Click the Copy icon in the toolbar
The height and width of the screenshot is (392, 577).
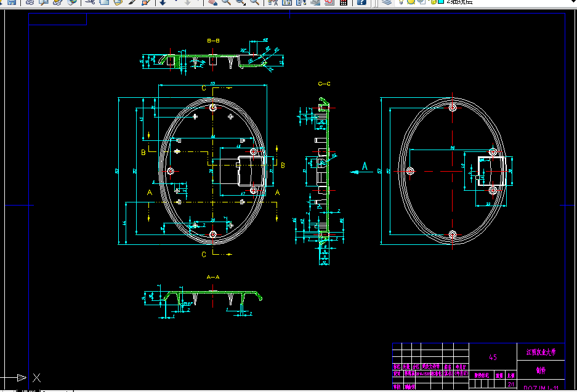(x=104, y=2)
